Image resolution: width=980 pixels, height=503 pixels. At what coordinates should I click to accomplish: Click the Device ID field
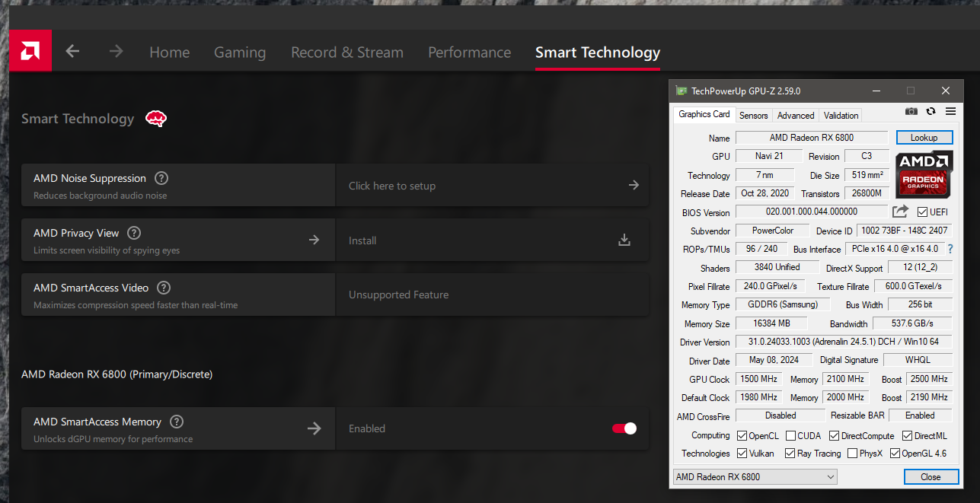pyautogui.click(x=905, y=231)
